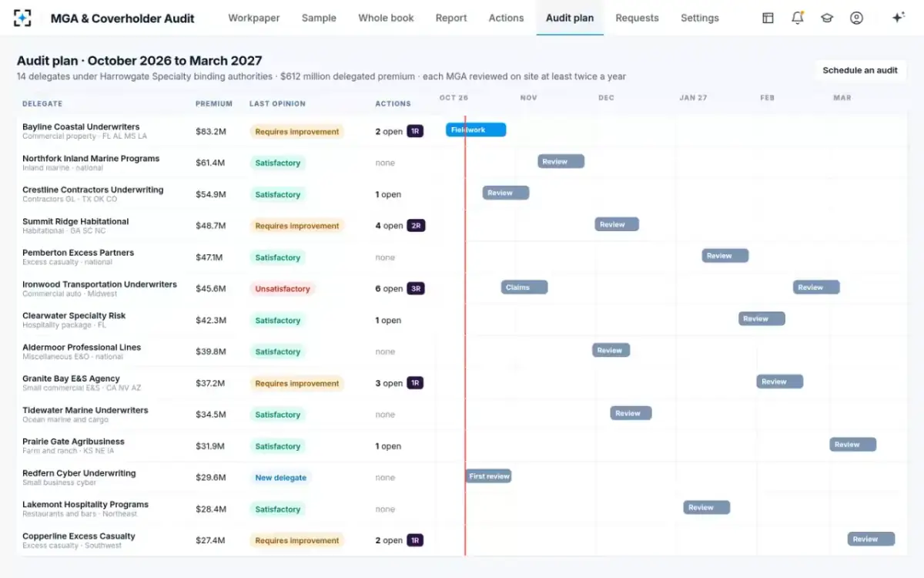Click premium value $34.5M for Tidewater
This screenshot has height=578, width=924.
coord(211,415)
